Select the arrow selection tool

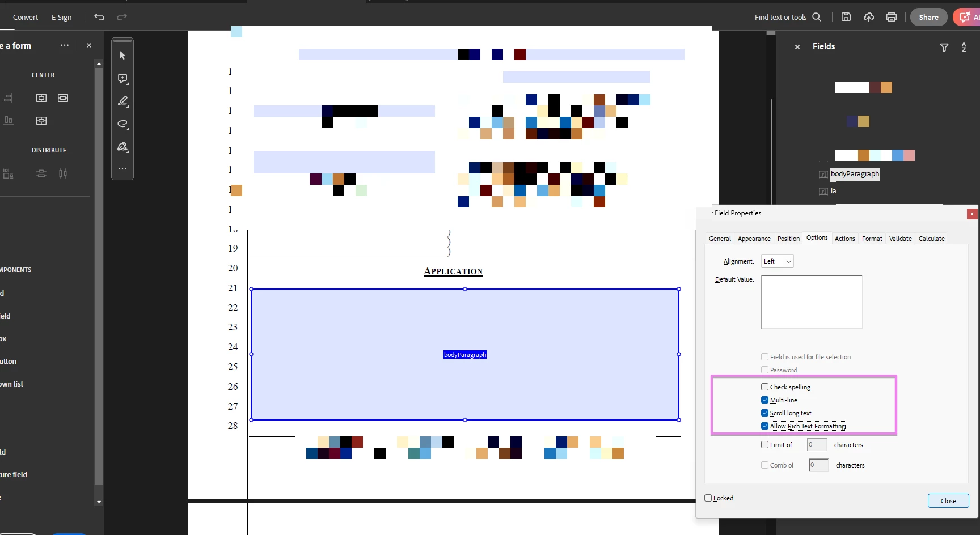tap(122, 56)
